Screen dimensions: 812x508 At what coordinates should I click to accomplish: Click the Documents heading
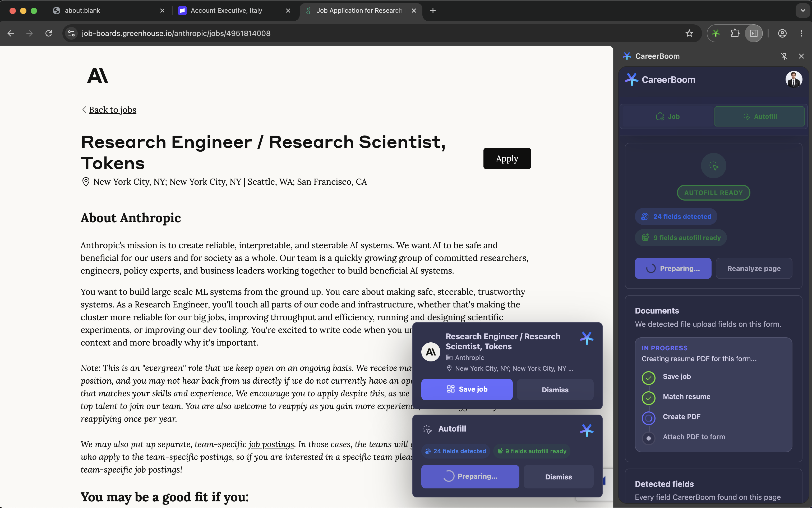coord(657,311)
